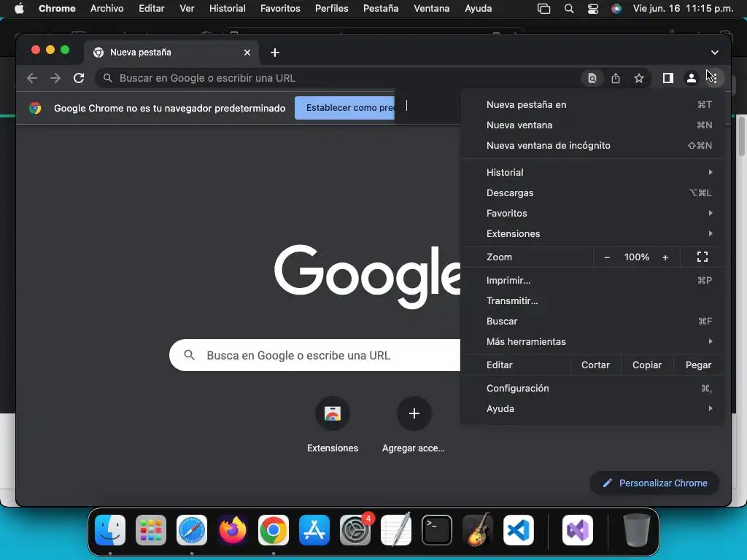Click the Apple menu icon
The width and height of the screenshot is (747, 560).
click(x=19, y=9)
